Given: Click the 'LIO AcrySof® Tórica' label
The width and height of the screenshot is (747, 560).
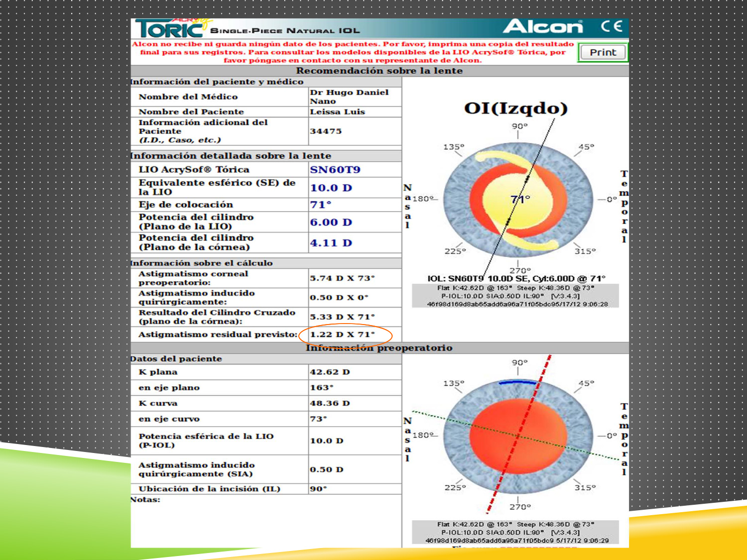Looking at the screenshot, I should tap(194, 170).
